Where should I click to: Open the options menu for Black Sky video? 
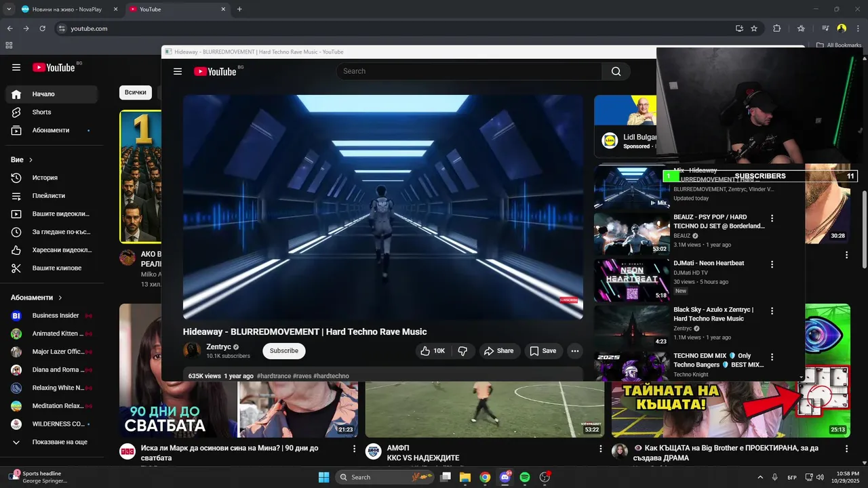pyautogui.click(x=772, y=310)
